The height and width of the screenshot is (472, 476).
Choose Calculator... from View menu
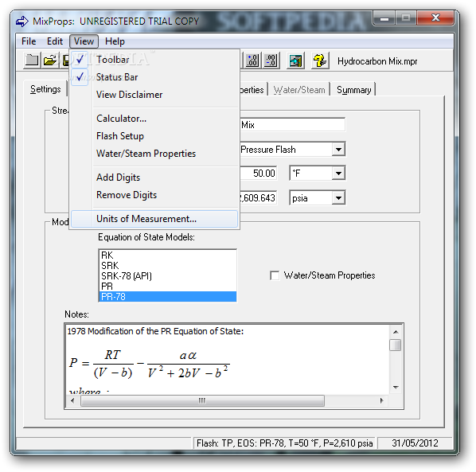point(154,119)
